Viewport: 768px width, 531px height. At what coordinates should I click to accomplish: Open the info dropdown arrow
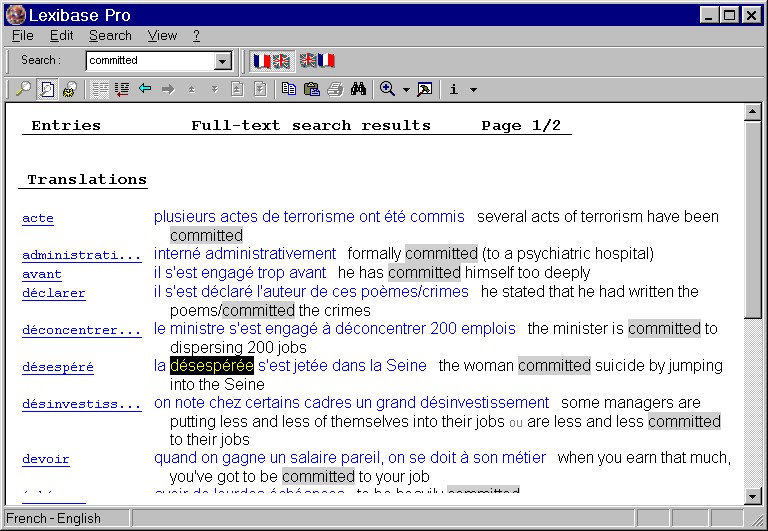tap(473, 90)
